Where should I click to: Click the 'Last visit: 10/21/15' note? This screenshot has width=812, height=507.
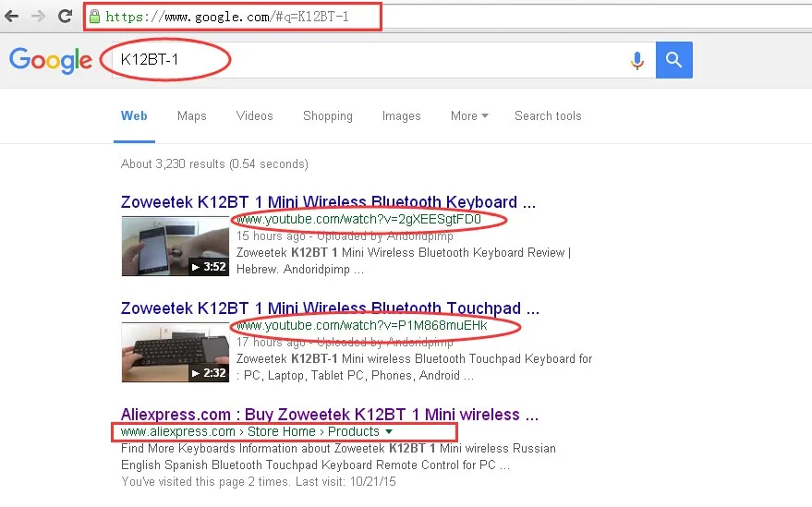(x=345, y=482)
